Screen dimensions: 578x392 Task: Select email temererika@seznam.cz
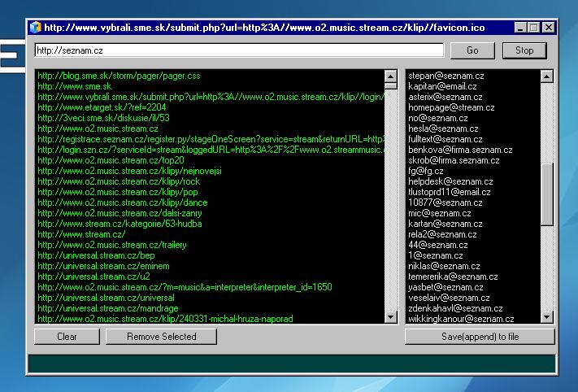(453, 277)
